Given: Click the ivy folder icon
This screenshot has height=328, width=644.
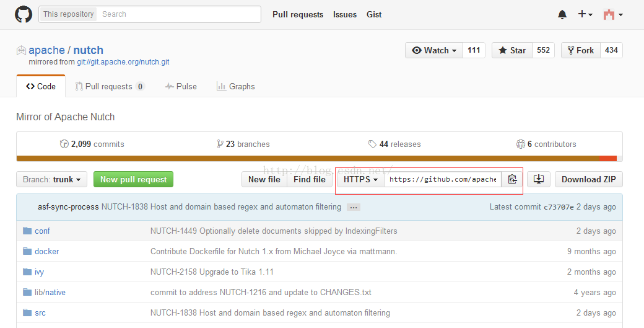Looking at the screenshot, I should [x=27, y=272].
